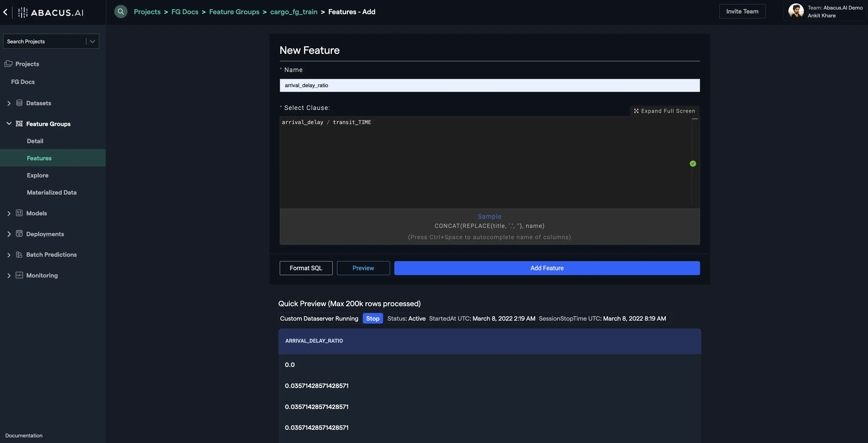This screenshot has height=443, width=868.
Task: Click Expand Full Screen for the editor
Action: point(664,111)
